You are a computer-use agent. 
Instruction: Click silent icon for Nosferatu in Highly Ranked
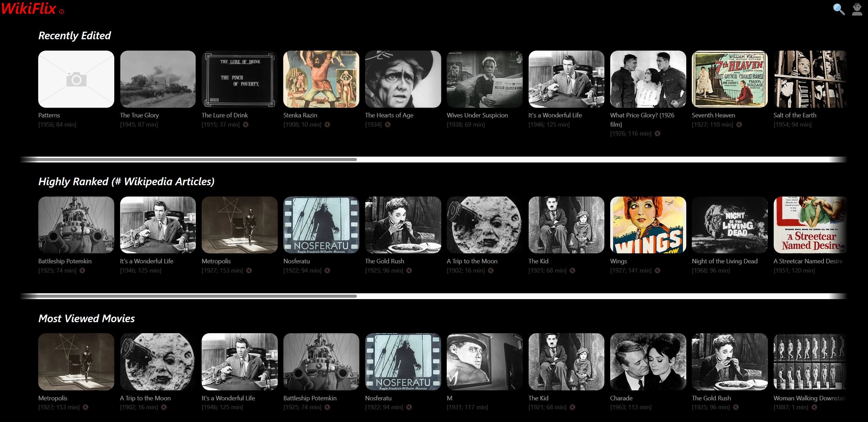pos(327,271)
